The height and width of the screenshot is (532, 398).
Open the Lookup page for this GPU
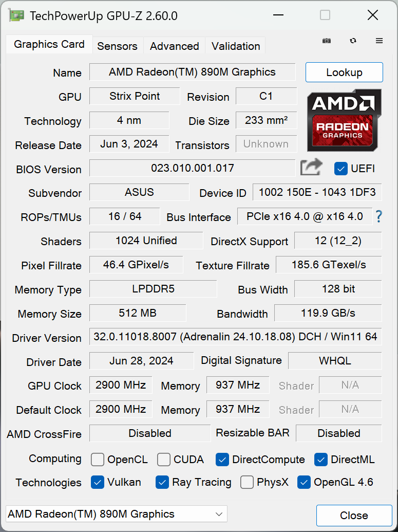[344, 72]
